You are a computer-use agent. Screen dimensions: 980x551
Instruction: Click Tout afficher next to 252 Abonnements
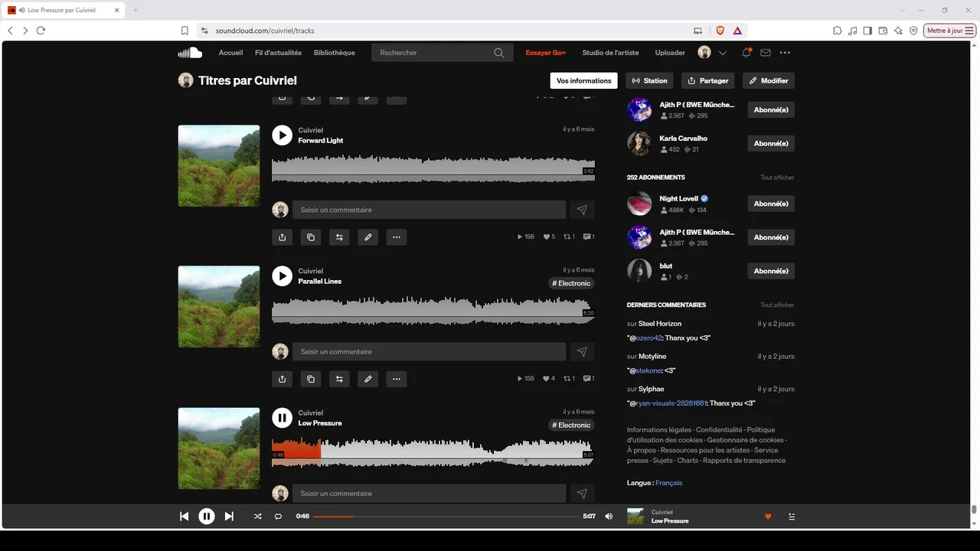coord(777,178)
